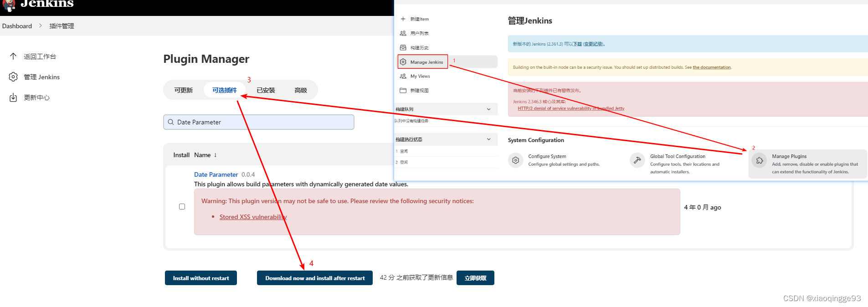Viewport: 868px width, 307px height.
Task: Click the people icon beside My Views
Action: click(403, 76)
